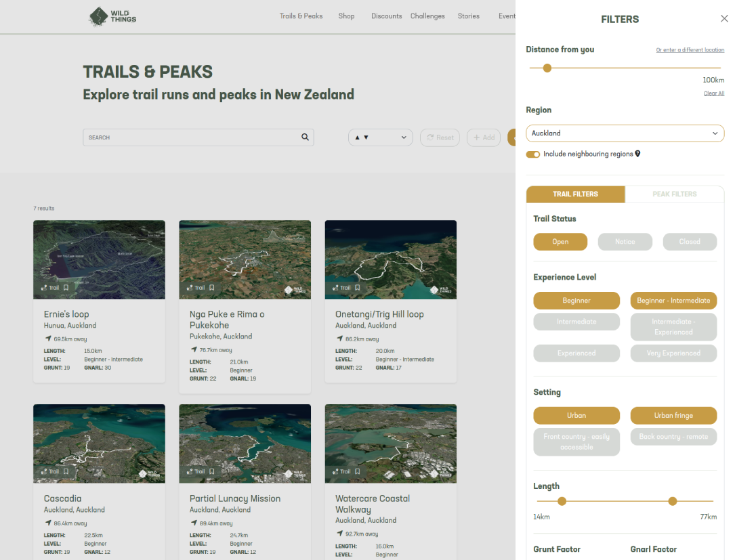
Task: Click distance arrow icon on Partial Lunacy Mission
Action: pyautogui.click(x=194, y=523)
